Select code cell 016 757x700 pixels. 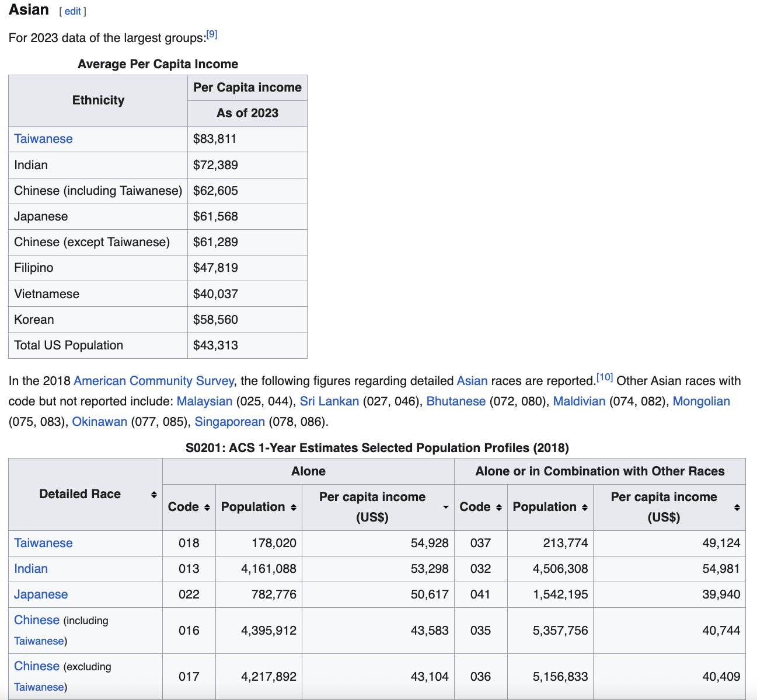189,631
